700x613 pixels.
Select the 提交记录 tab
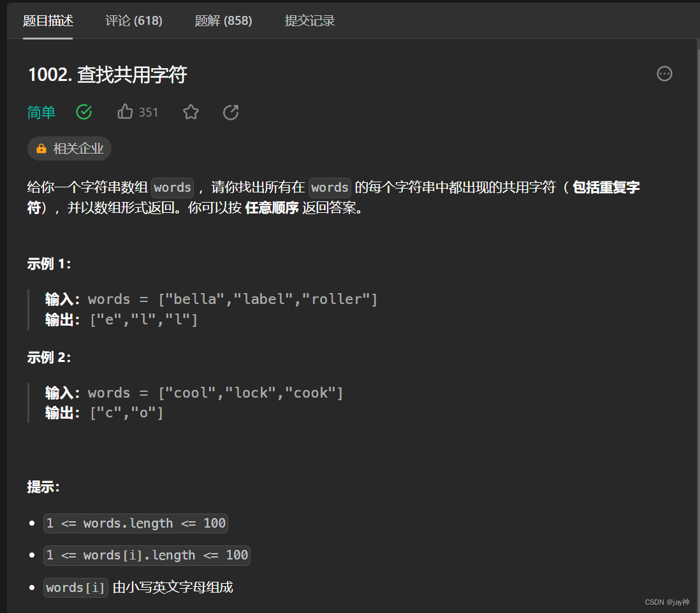tap(310, 20)
